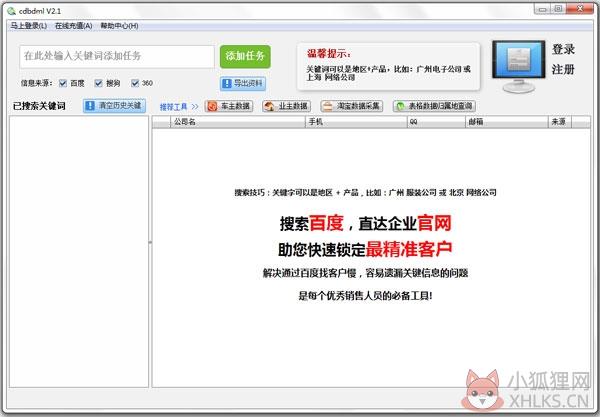Toggle the 百度 source checkbox
600x417 pixels.
click(63, 83)
